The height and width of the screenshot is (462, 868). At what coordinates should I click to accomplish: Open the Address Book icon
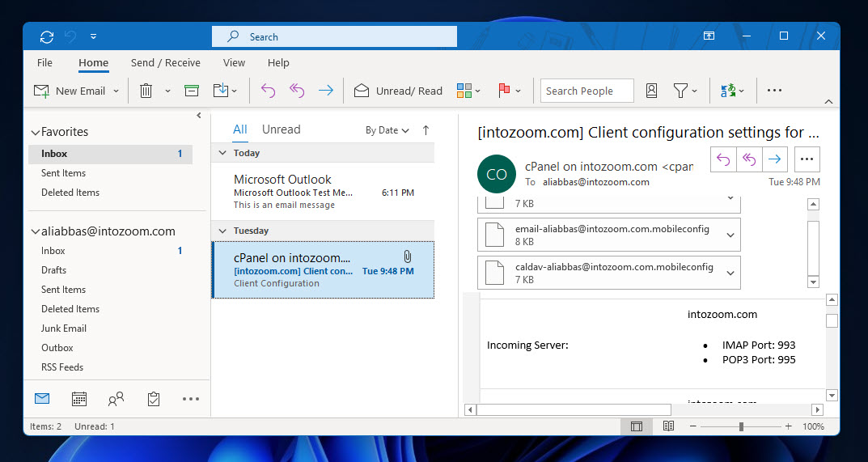tap(651, 91)
